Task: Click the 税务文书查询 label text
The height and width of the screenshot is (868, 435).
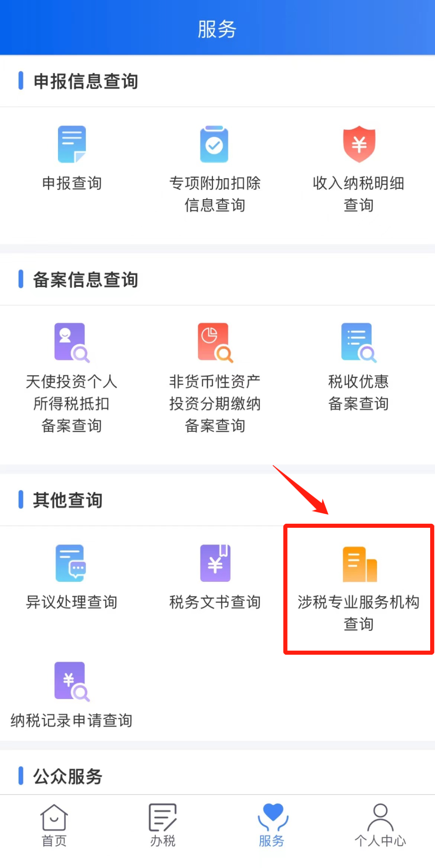Action: pyautogui.click(x=215, y=602)
